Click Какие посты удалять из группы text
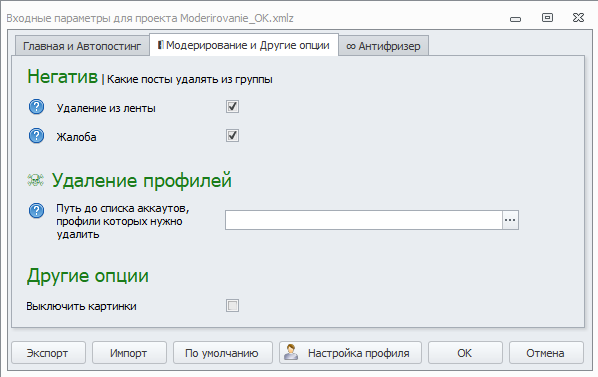This screenshot has width=598, height=377. (190, 79)
